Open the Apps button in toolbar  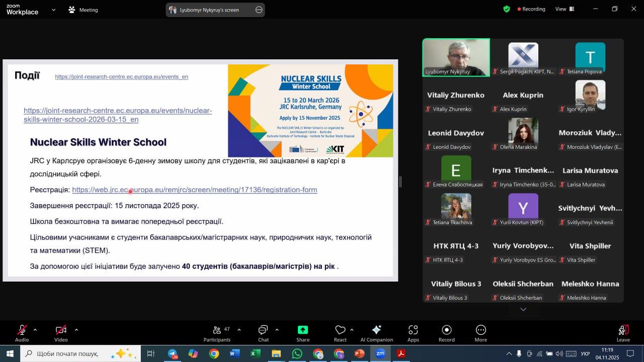pyautogui.click(x=413, y=333)
